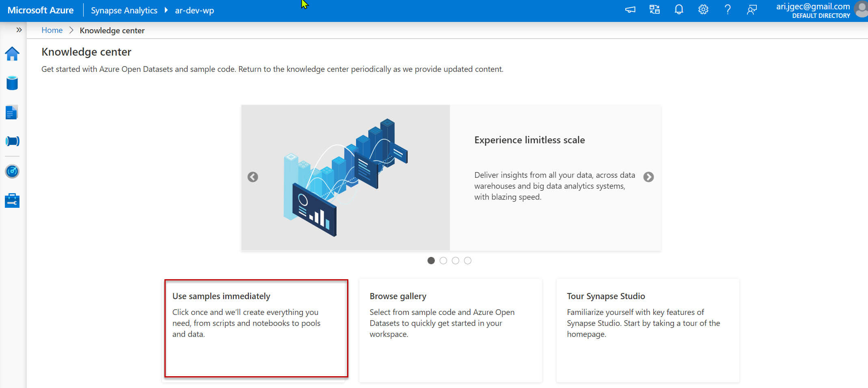The width and height of the screenshot is (868, 388).
Task: Open the Monitor hub gauge icon
Action: tap(12, 171)
